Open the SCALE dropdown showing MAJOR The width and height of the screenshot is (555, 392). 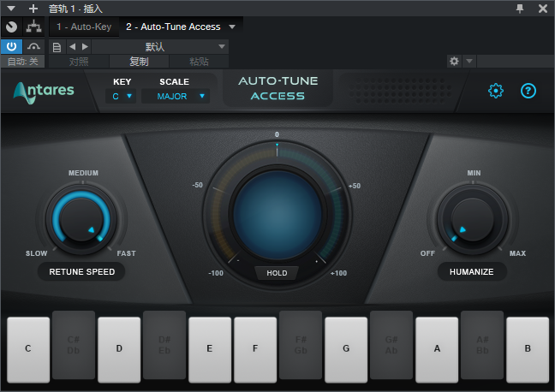[x=176, y=96]
